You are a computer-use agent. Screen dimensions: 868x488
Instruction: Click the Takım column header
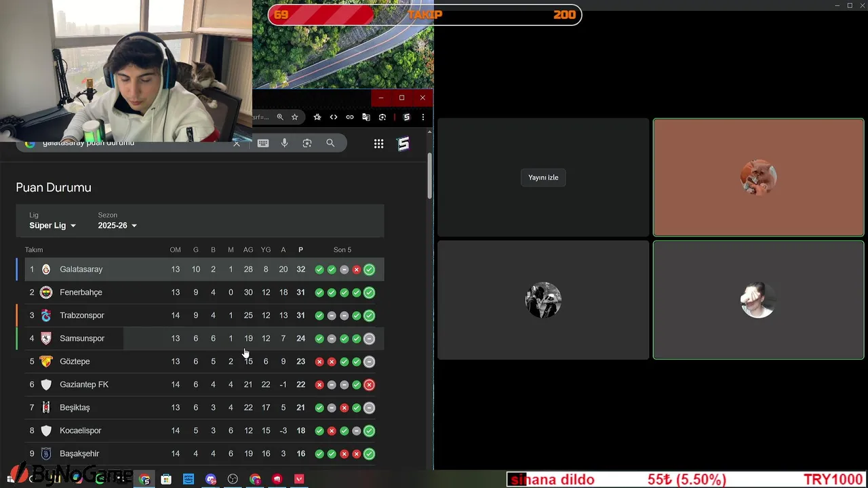tap(34, 250)
